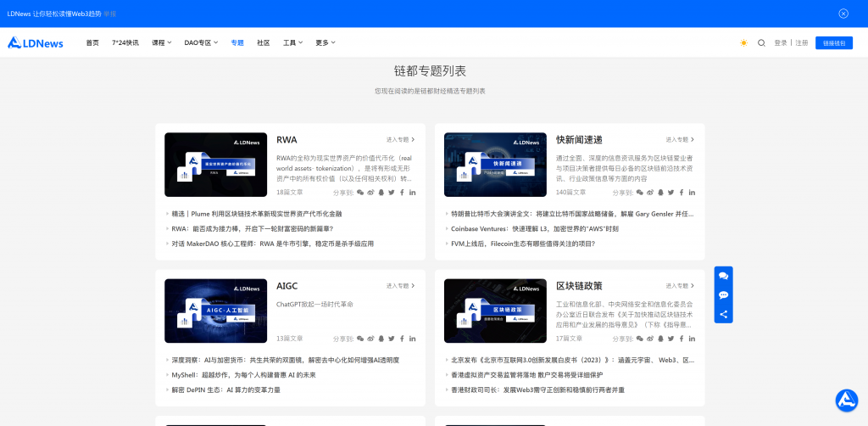Share 快新闻速递 topic to WeChat
The image size is (868, 426).
[x=640, y=193]
